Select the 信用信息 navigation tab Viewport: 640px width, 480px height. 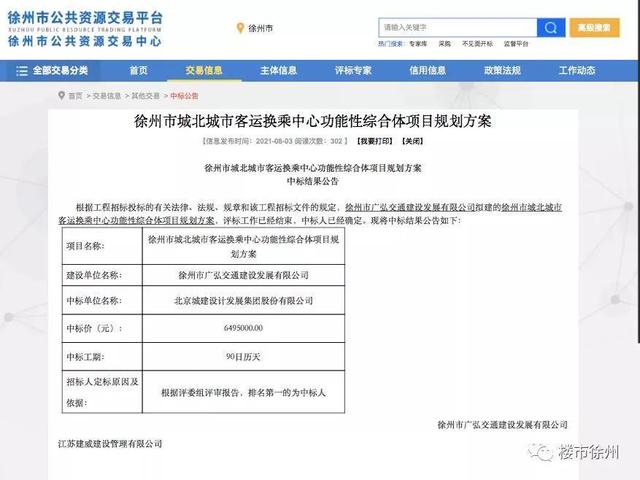[x=428, y=71]
